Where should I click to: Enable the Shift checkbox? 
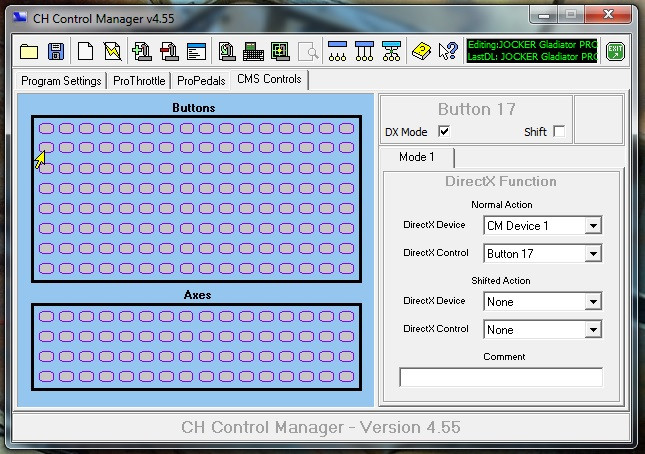[x=559, y=132]
